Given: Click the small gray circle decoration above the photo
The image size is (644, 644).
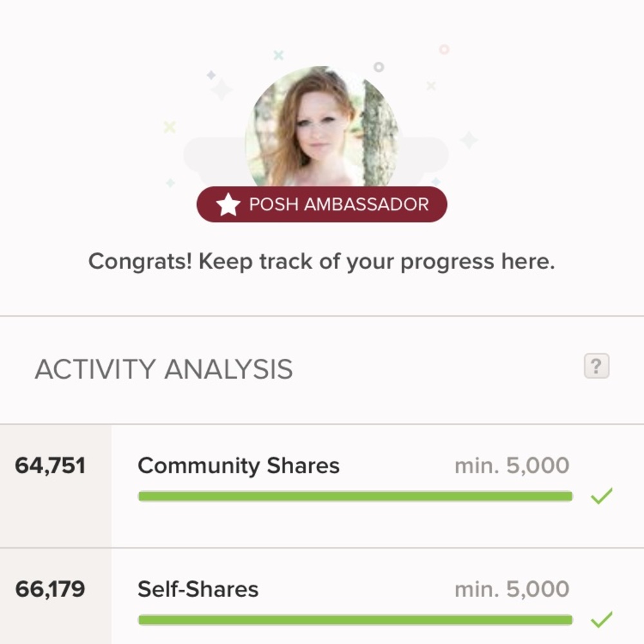Looking at the screenshot, I should click(x=379, y=67).
